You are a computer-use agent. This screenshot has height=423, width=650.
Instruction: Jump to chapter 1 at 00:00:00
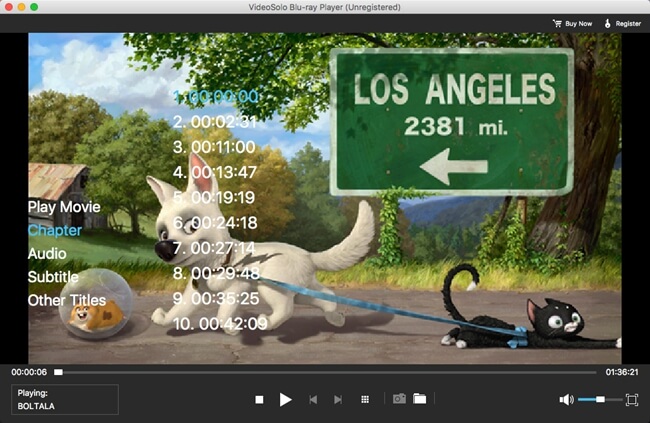pos(216,97)
